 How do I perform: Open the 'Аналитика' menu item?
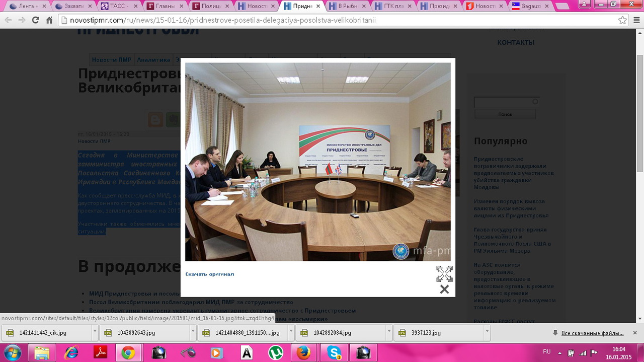pos(153,59)
